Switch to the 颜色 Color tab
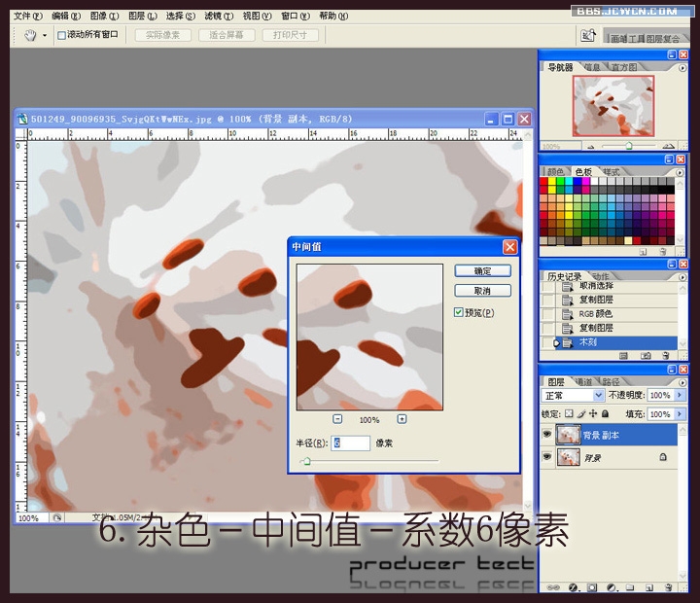The image size is (700, 603). point(555,172)
